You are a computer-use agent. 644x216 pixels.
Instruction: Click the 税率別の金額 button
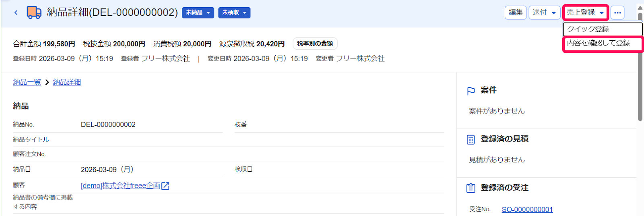(x=315, y=44)
